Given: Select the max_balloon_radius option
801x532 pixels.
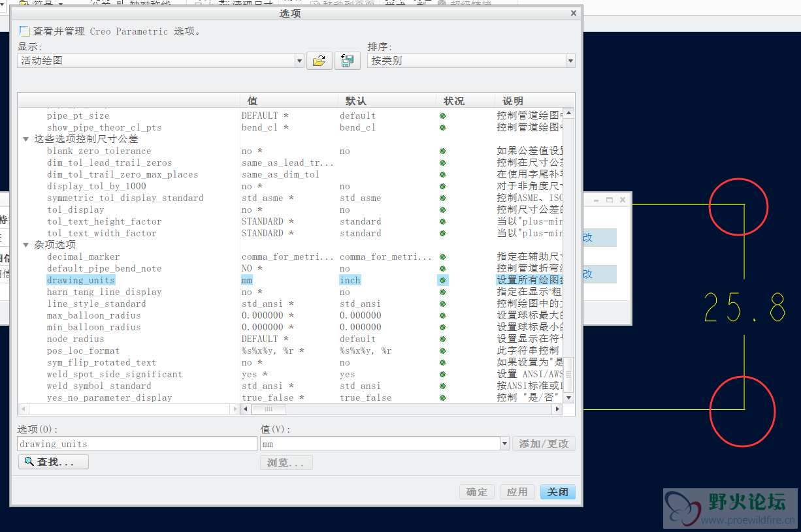Looking at the screenshot, I should click(x=93, y=315).
